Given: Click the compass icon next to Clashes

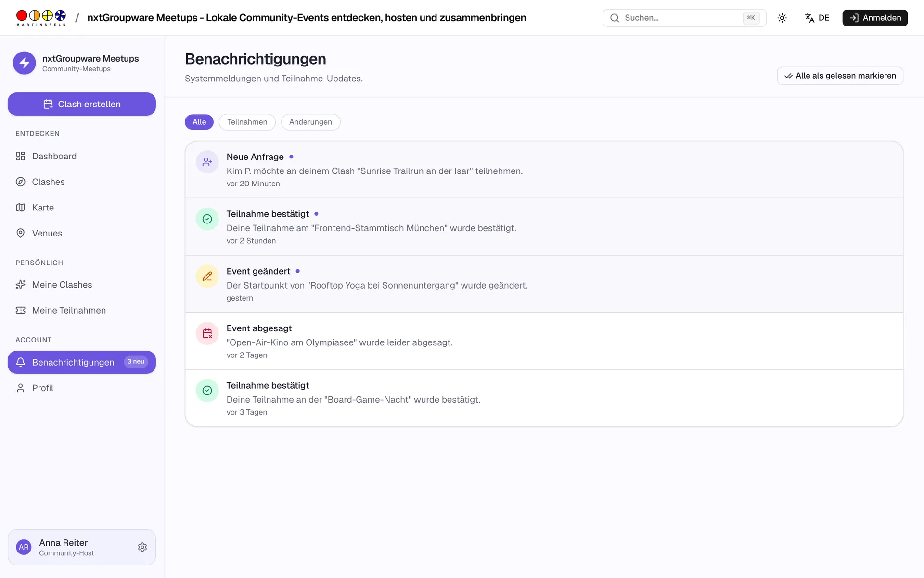Looking at the screenshot, I should pos(21,182).
